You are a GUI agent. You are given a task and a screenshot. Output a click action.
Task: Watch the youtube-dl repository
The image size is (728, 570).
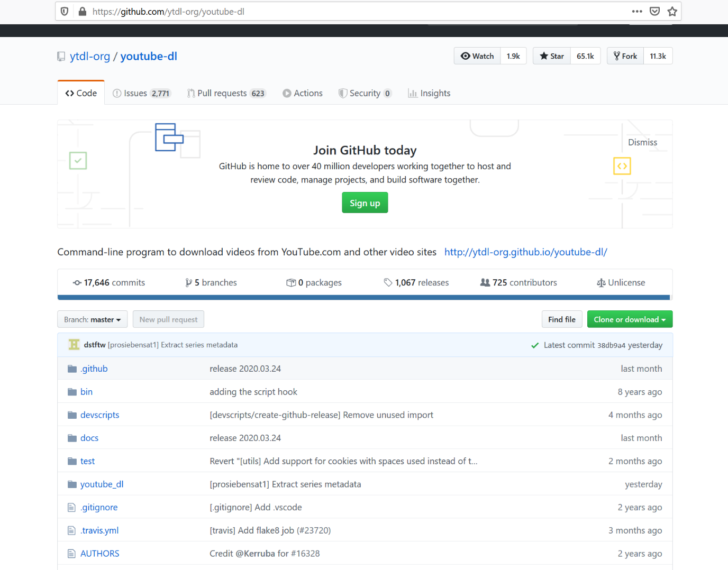pos(477,56)
